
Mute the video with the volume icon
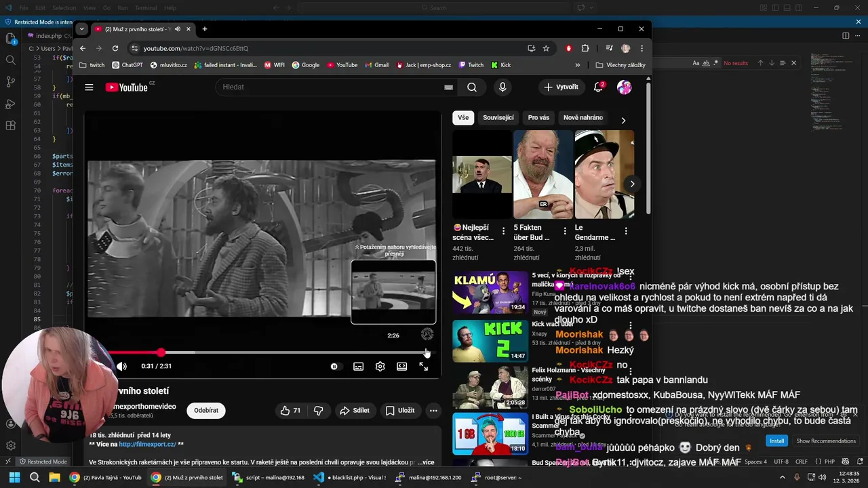122,366
